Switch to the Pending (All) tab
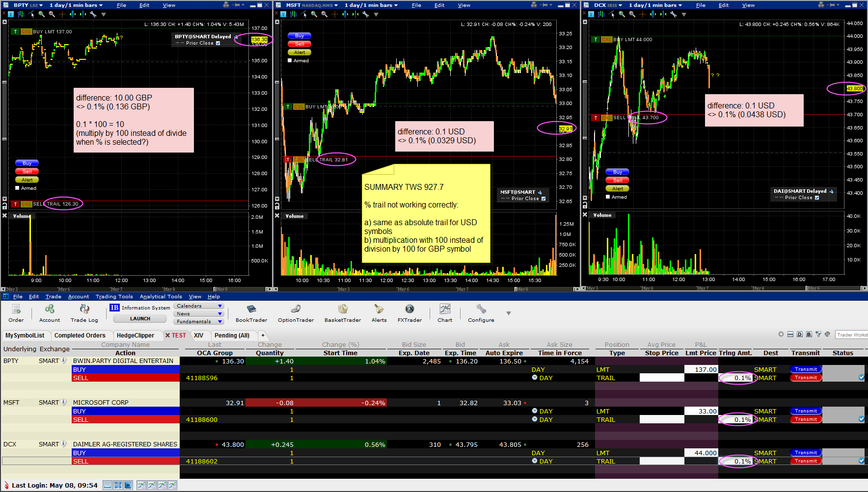Image resolution: width=868 pixels, height=492 pixels. (232, 336)
